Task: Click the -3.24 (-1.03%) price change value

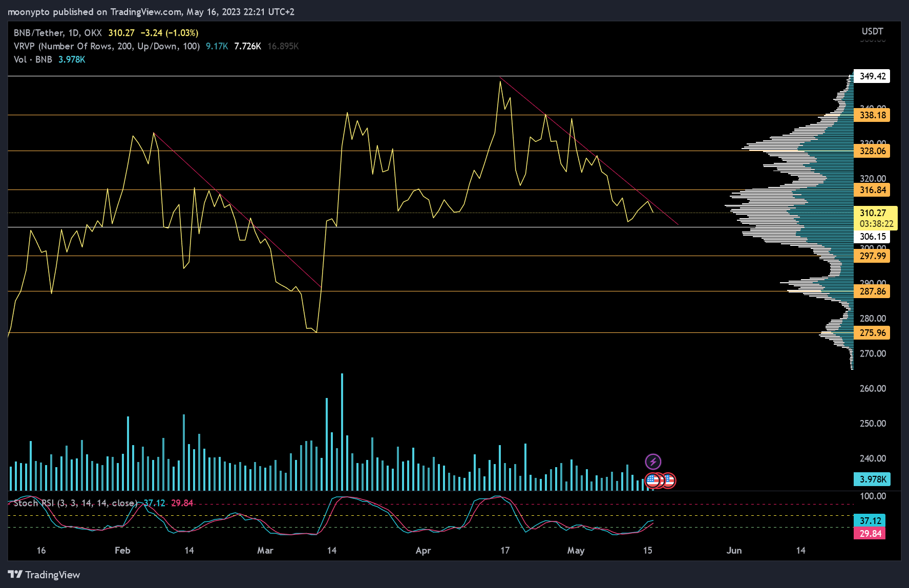Action: point(169,33)
